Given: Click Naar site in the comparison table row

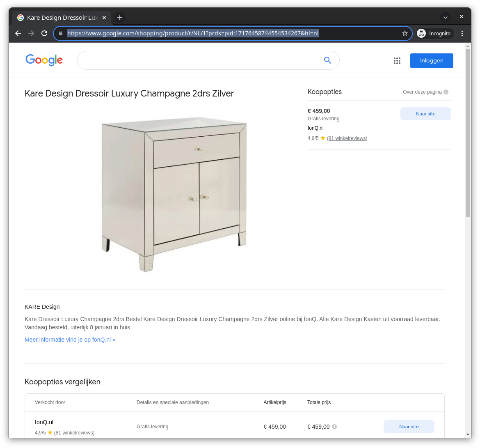Looking at the screenshot, I should click(409, 427).
